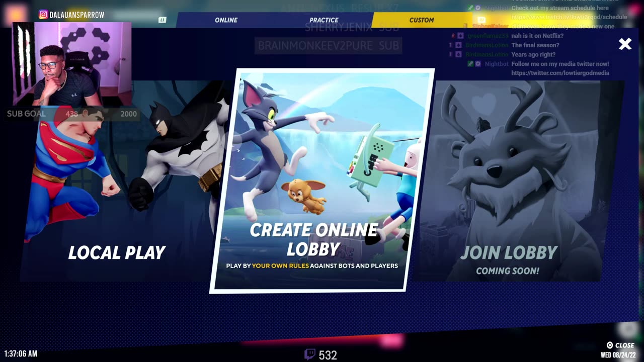Click the 'COMING SOON!' text
The image size is (644, 362).
coord(508,271)
